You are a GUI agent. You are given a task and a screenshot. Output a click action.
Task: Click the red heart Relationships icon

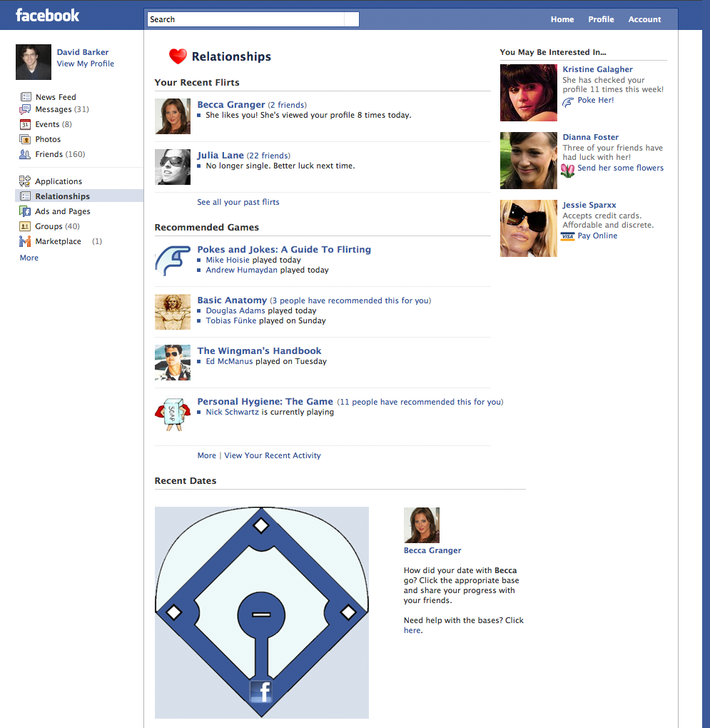click(x=178, y=56)
